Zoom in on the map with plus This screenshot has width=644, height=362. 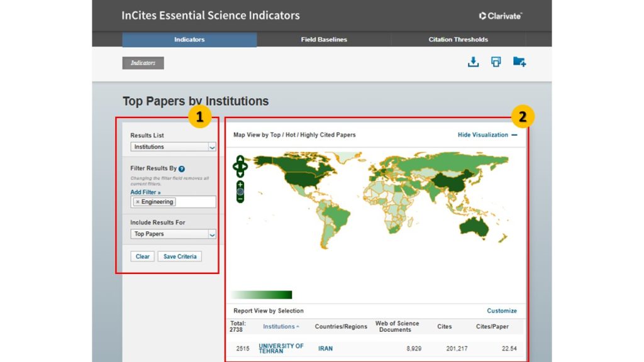[x=240, y=184]
